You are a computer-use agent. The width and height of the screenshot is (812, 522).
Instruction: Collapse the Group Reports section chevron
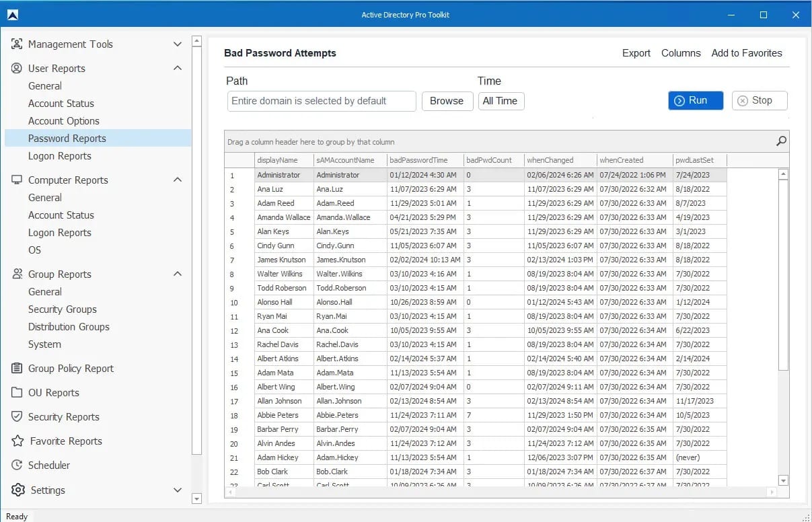(178, 274)
